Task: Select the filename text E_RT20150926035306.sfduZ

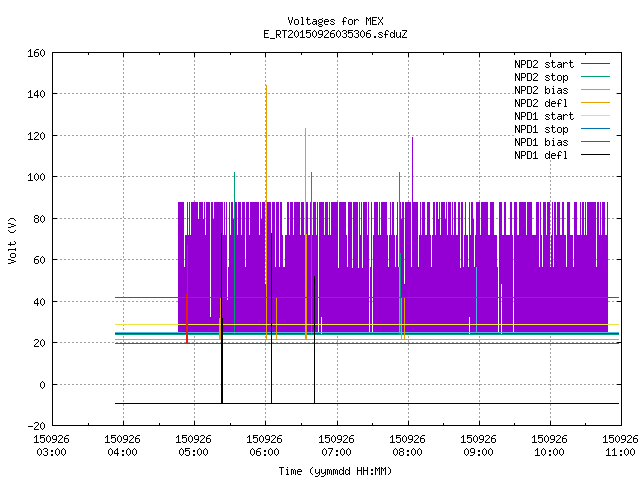Action: pos(335,34)
